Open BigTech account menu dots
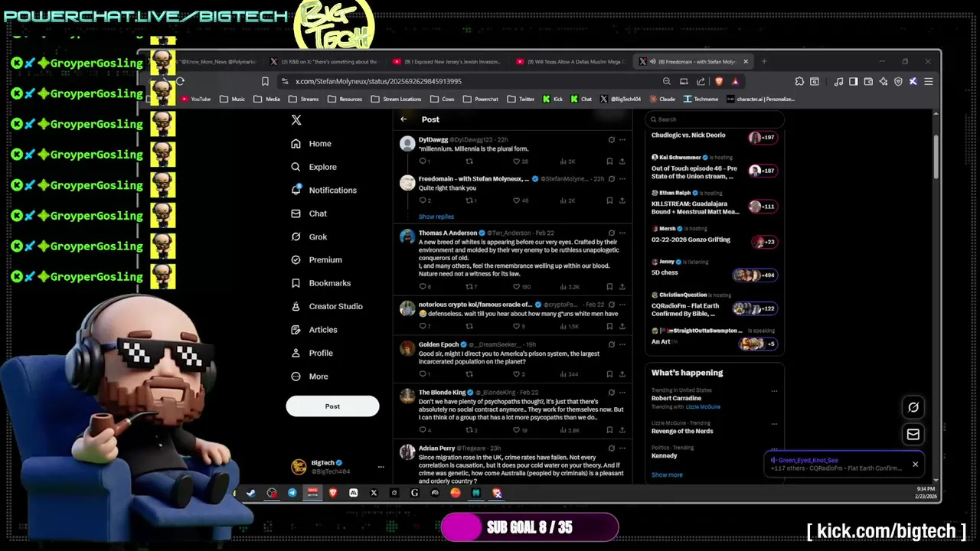980x551 pixels. (x=381, y=467)
